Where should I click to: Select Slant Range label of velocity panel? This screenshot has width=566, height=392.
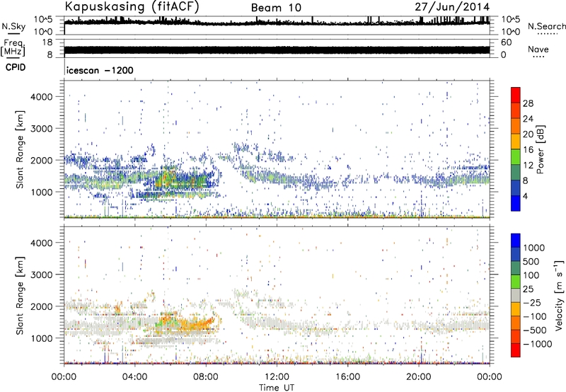click(x=20, y=296)
